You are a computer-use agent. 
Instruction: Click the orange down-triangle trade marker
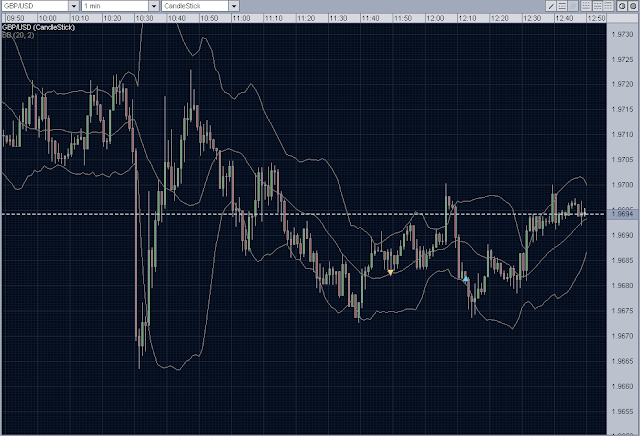click(390, 273)
